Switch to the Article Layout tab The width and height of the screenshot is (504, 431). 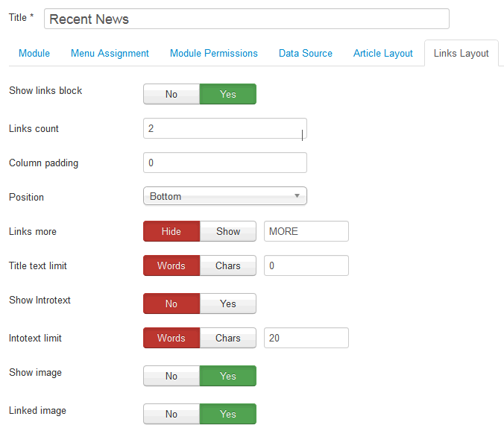click(382, 53)
